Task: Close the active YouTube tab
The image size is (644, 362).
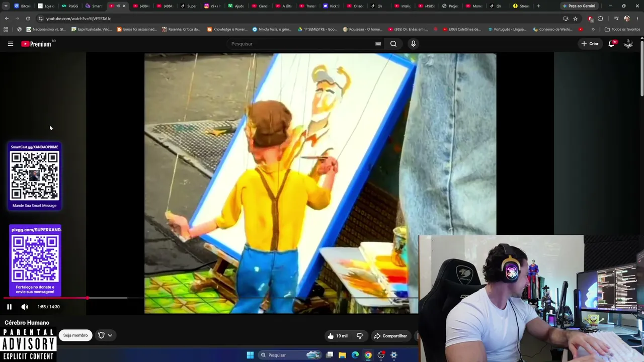Action: click(124, 6)
